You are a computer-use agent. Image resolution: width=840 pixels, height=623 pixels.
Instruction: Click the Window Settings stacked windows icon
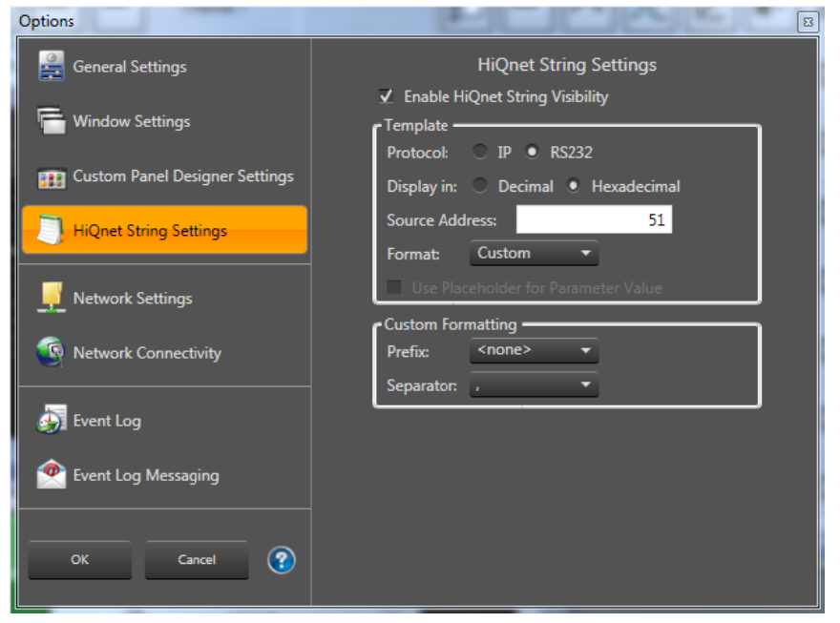[x=51, y=121]
